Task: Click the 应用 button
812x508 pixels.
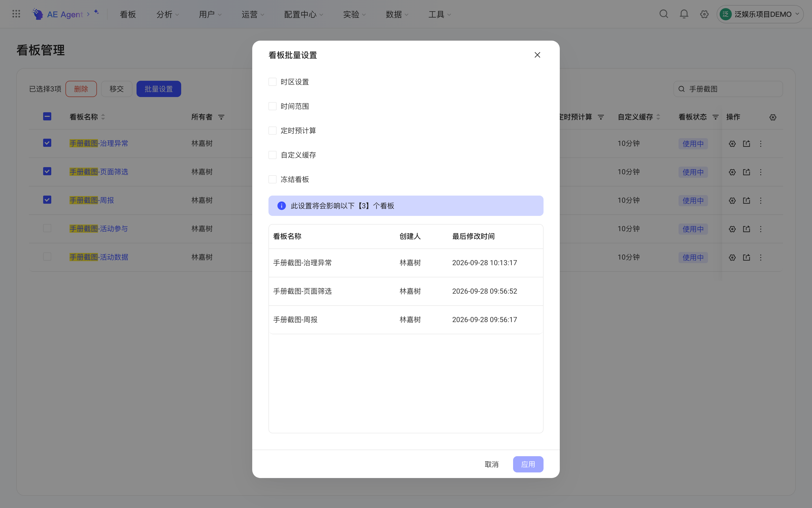Action: click(528, 464)
